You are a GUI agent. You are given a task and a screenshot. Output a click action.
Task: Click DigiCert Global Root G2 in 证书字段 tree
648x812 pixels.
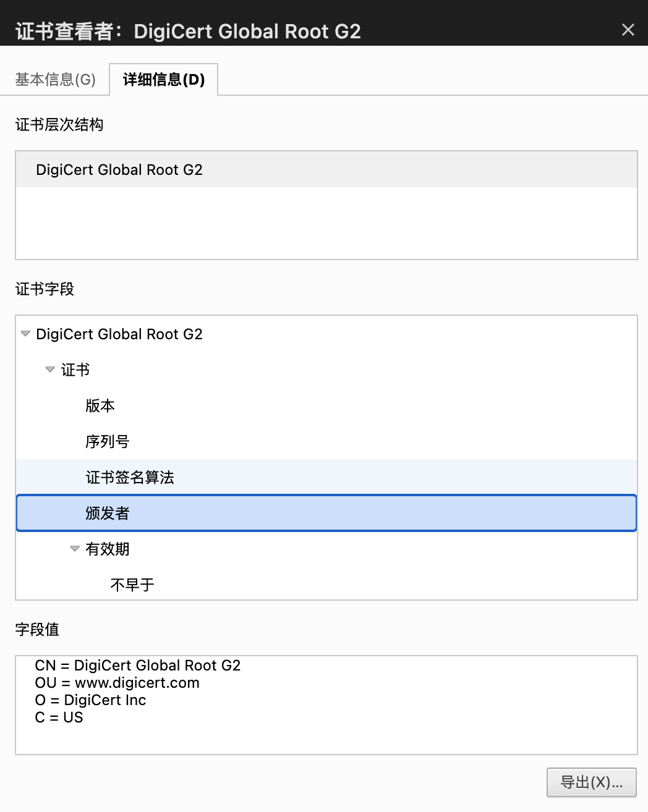(119, 334)
